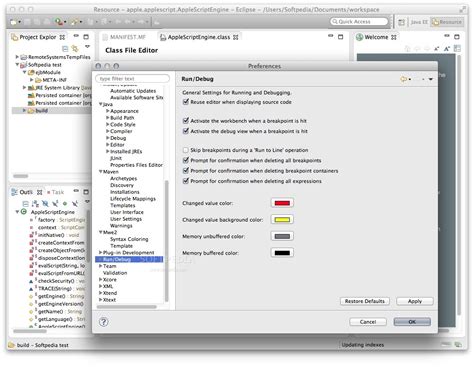This screenshot has height=369, width=474.
Task: Click the Help question mark icon in Preferences
Action: click(104, 322)
